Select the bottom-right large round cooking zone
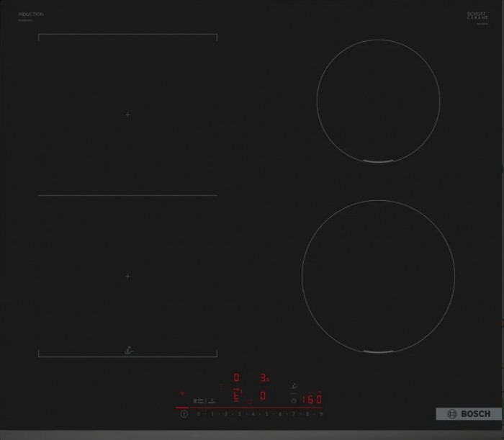The width and height of the screenshot is (504, 440). (378, 277)
